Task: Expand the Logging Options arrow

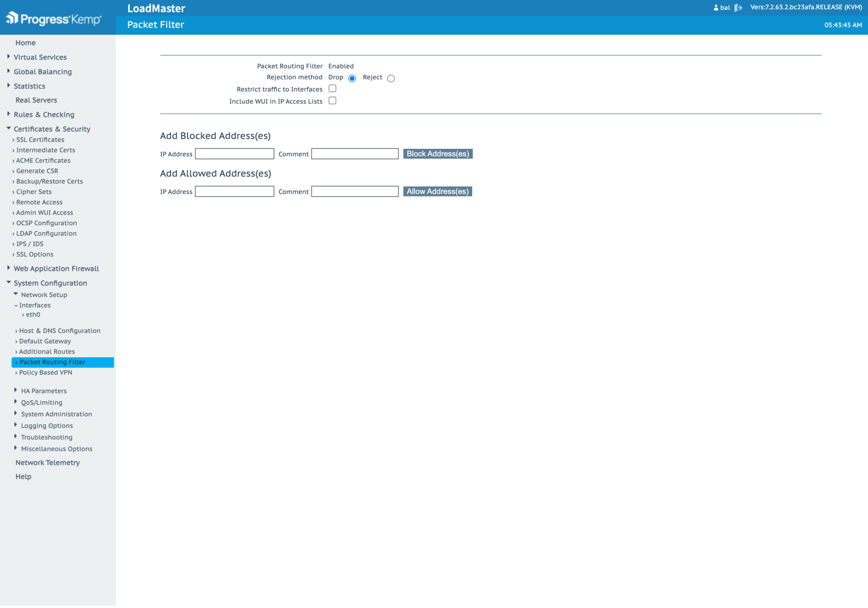Action: pos(16,425)
